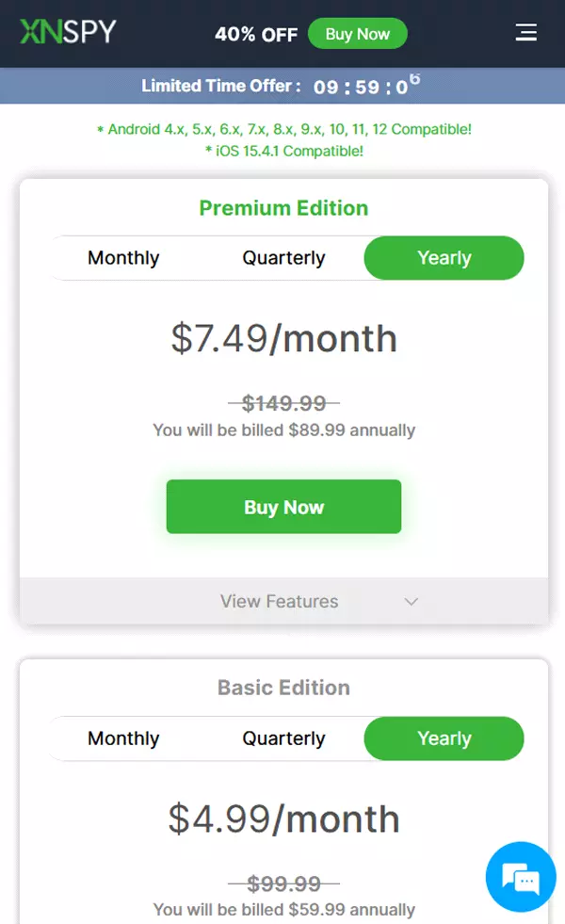The width and height of the screenshot is (565, 924).
Task: Click the Basic Edition heading
Action: 283,688
